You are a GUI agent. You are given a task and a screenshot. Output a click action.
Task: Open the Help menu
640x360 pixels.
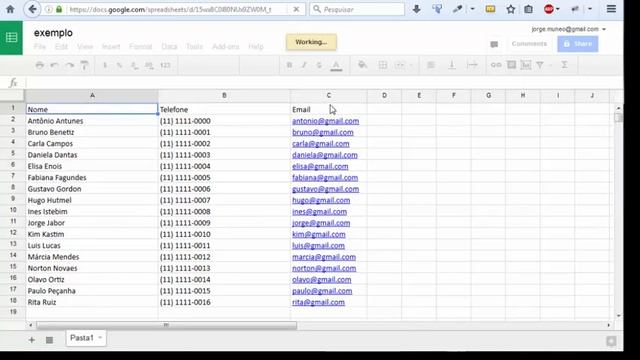pyautogui.click(x=256, y=47)
